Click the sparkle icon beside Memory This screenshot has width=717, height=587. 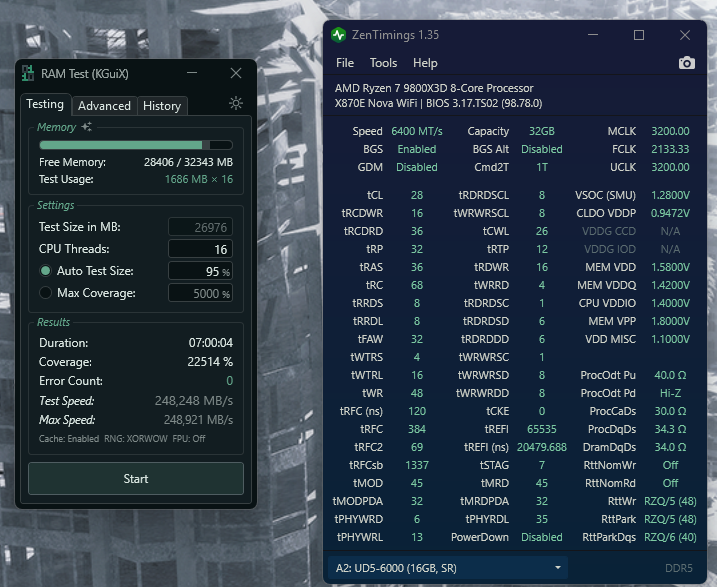click(x=87, y=127)
